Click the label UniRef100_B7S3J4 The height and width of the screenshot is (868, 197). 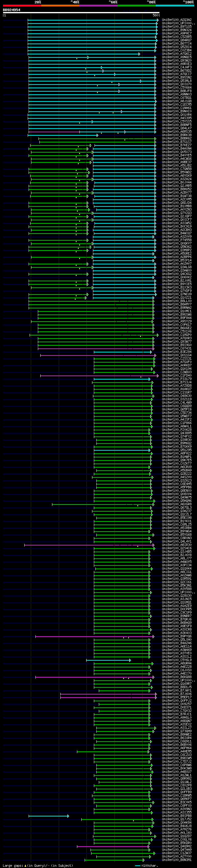177,382
